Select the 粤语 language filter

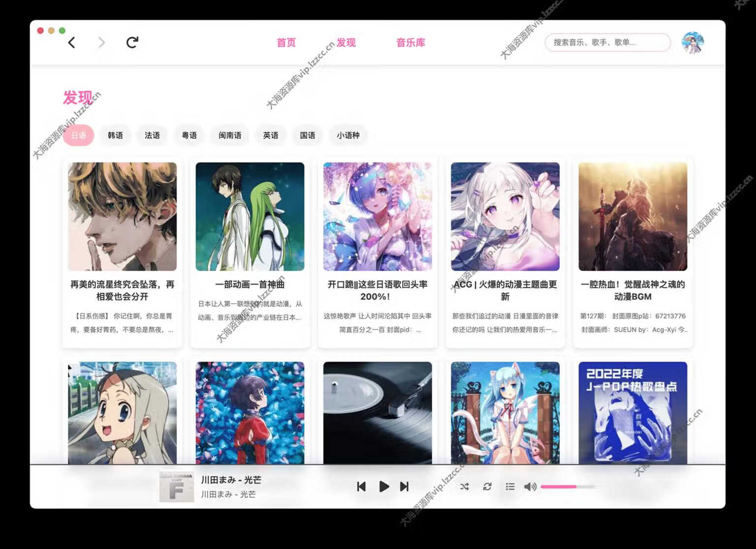click(x=189, y=135)
